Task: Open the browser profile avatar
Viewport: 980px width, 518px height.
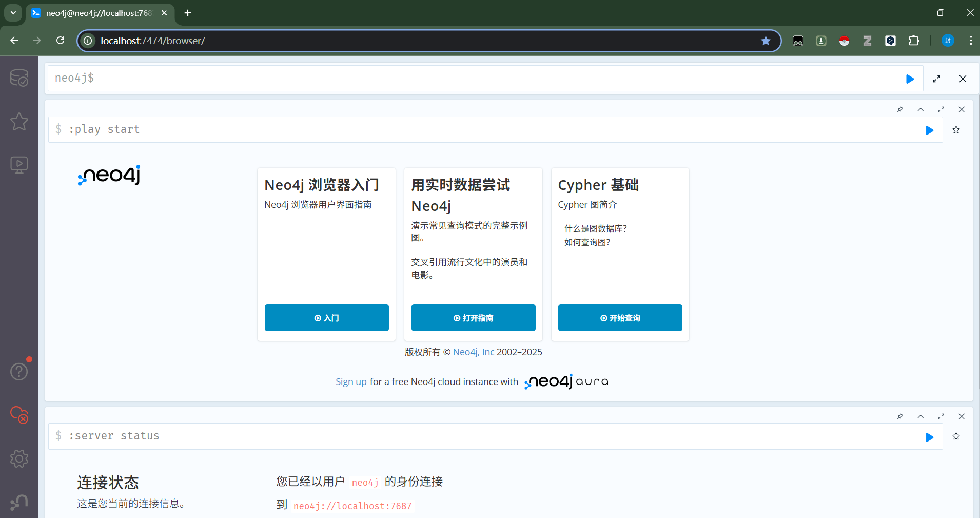Action: [948, 41]
